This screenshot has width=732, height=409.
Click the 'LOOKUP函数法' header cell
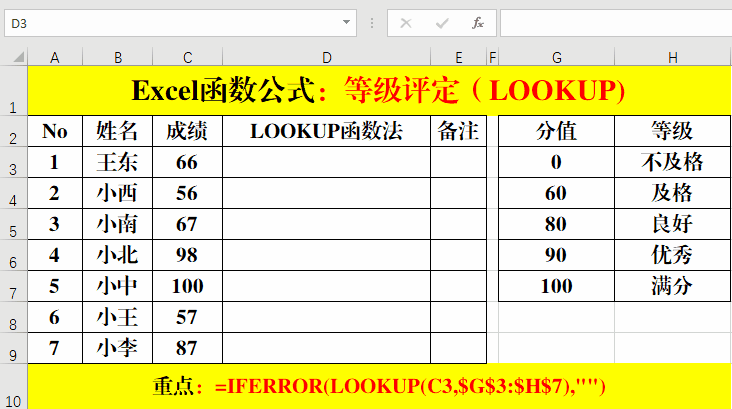326,131
